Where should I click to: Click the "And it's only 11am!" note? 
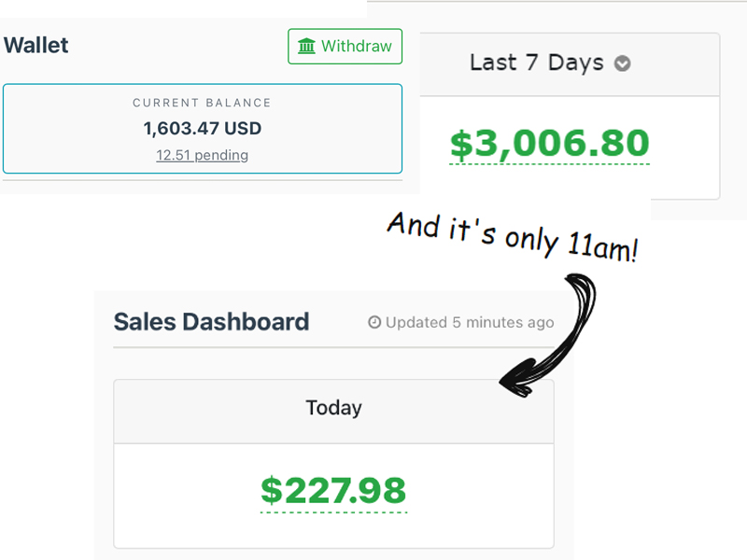[512, 237]
